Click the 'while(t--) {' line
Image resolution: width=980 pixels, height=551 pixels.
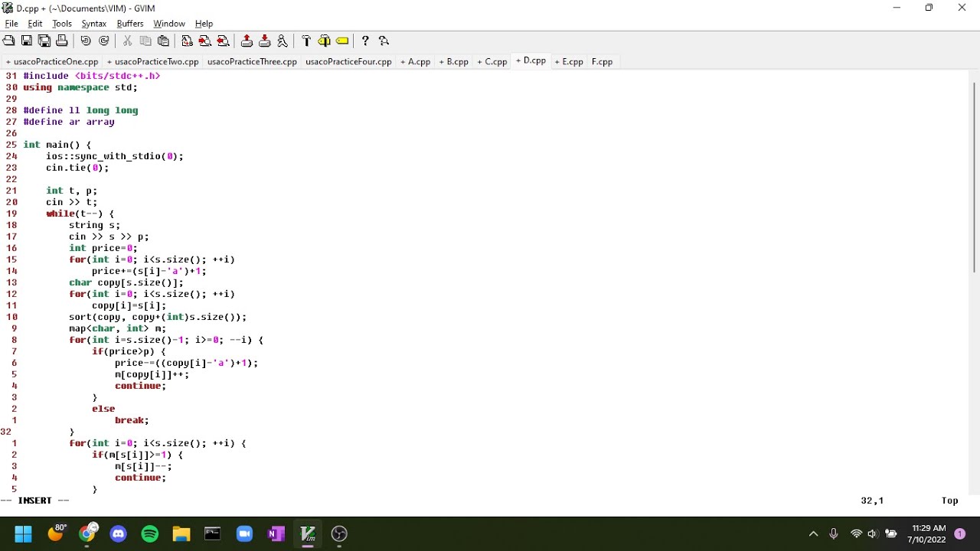pyautogui.click(x=80, y=214)
